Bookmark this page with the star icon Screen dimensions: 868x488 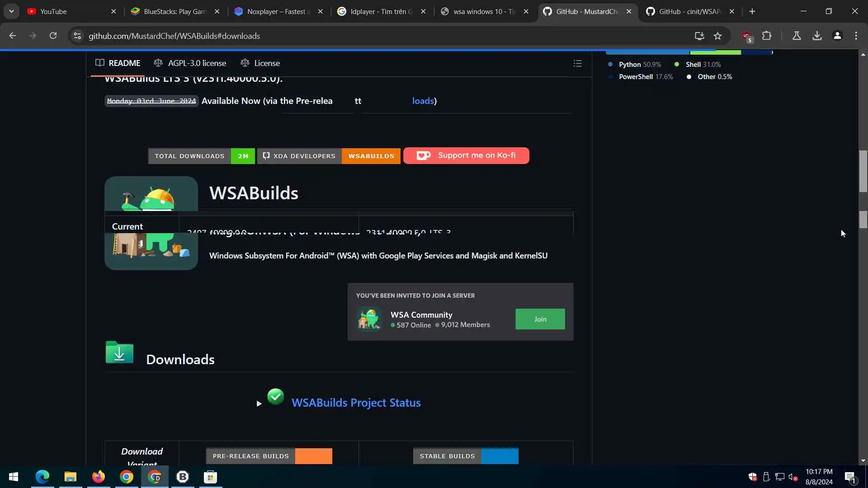(717, 36)
